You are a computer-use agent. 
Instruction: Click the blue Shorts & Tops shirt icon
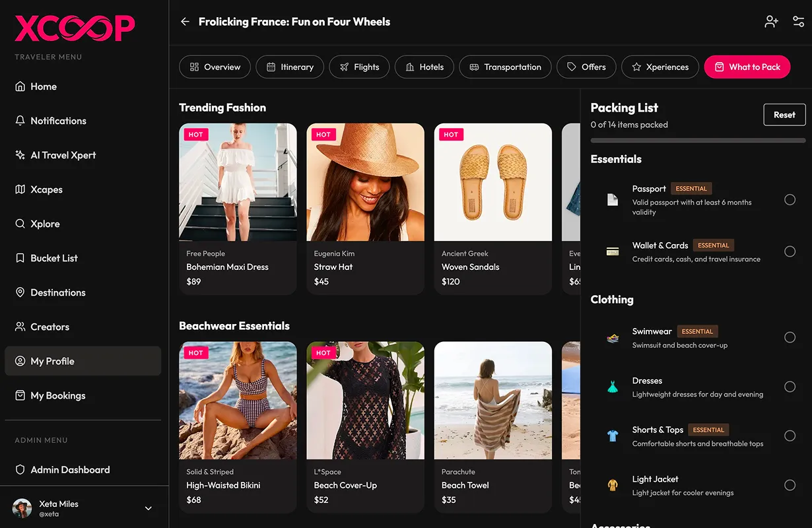coord(613,436)
